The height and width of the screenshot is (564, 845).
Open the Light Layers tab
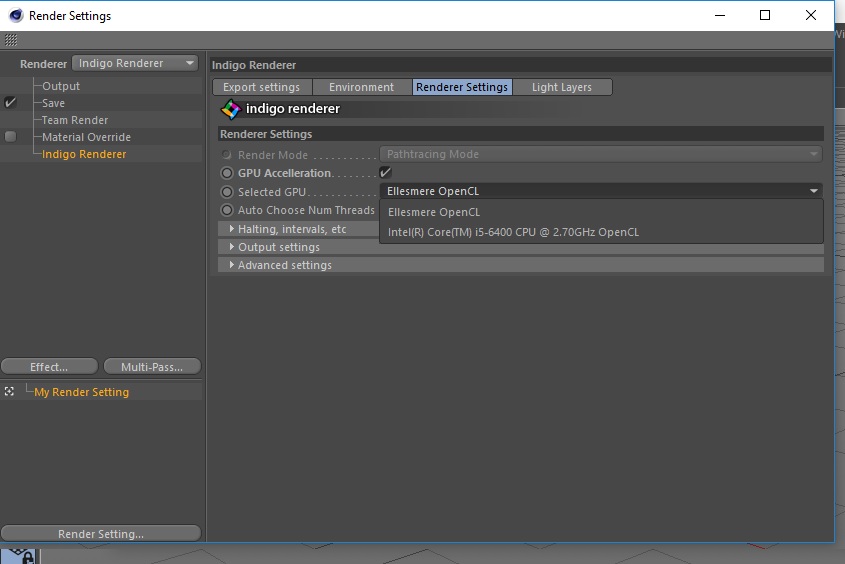[x=561, y=87]
